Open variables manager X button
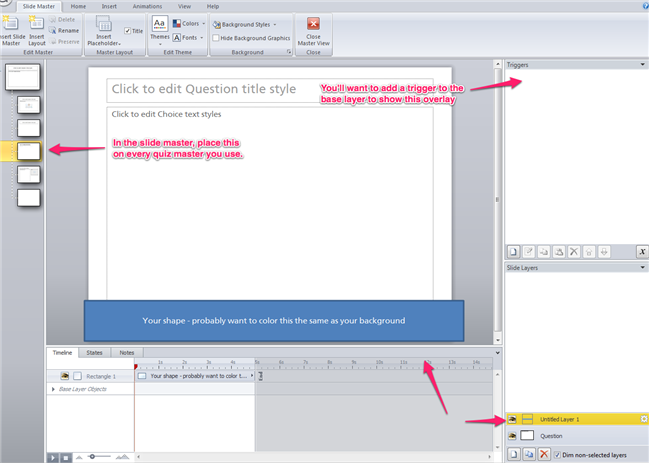 (x=642, y=251)
